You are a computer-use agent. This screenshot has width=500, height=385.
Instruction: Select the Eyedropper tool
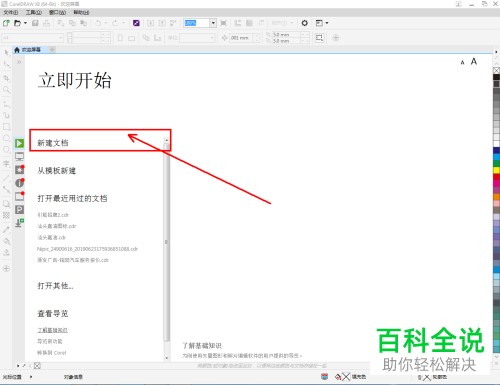[6, 230]
